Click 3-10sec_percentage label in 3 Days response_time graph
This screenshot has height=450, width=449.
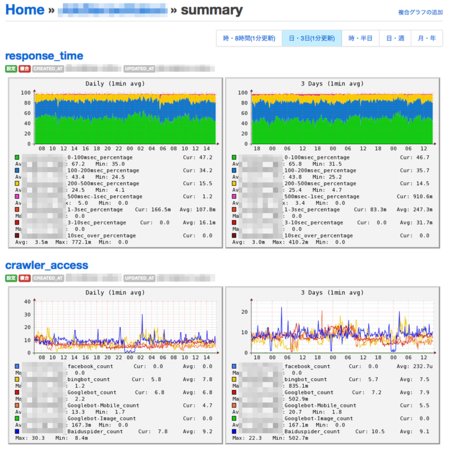point(314,223)
